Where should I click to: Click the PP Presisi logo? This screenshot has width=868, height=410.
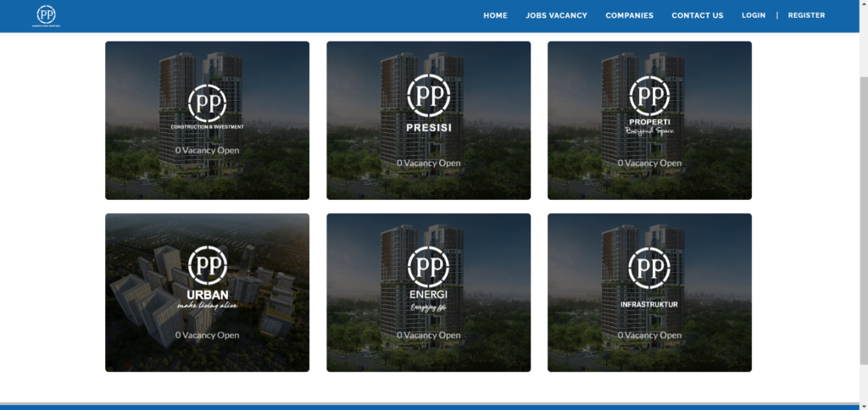point(428,106)
